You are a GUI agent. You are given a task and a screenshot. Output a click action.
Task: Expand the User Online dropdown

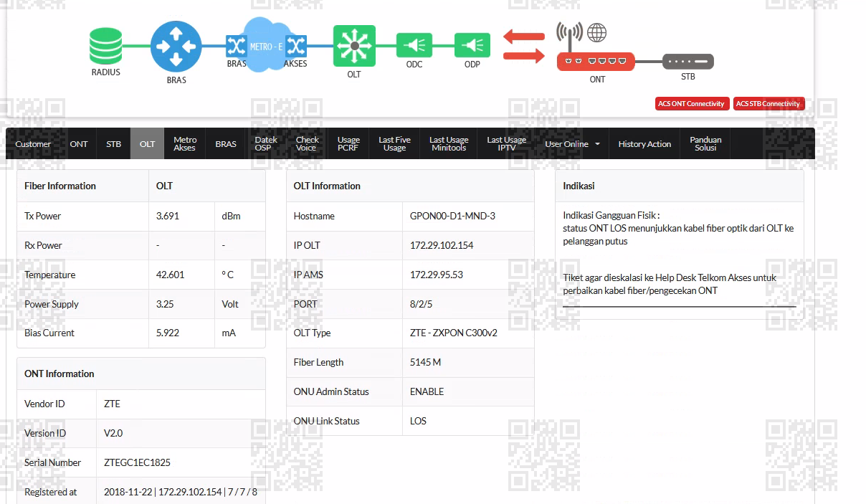click(x=572, y=144)
